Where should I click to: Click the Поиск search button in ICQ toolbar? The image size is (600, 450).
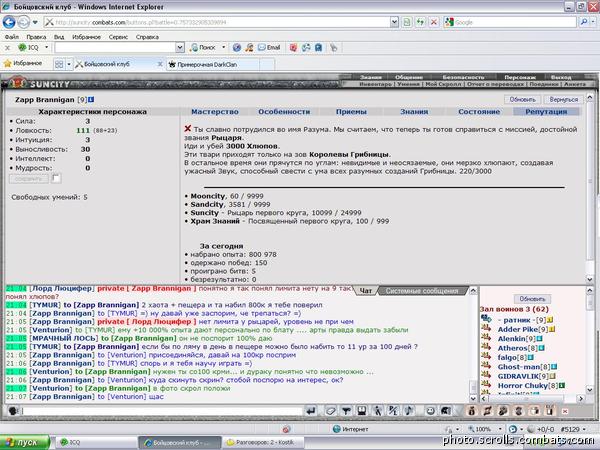(203, 47)
